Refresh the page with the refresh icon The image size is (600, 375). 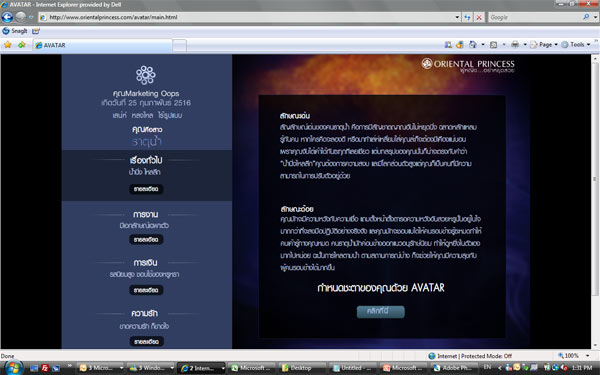click(x=467, y=17)
